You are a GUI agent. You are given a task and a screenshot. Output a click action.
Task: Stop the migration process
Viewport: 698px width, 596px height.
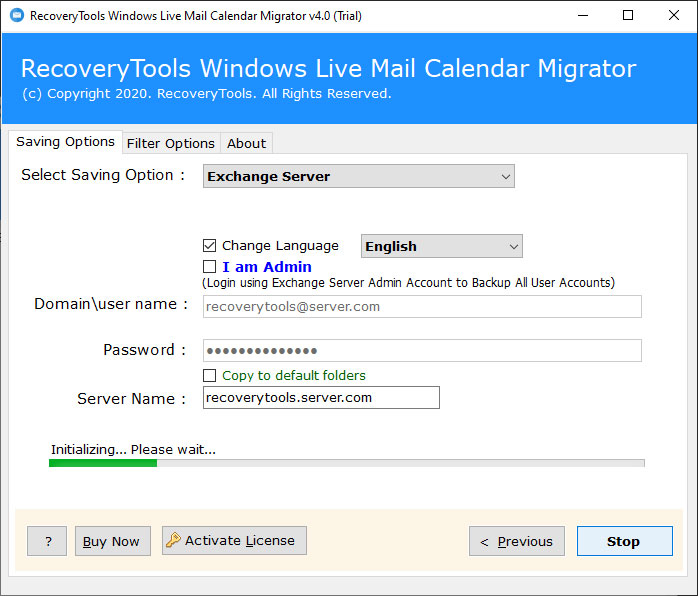(625, 541)
